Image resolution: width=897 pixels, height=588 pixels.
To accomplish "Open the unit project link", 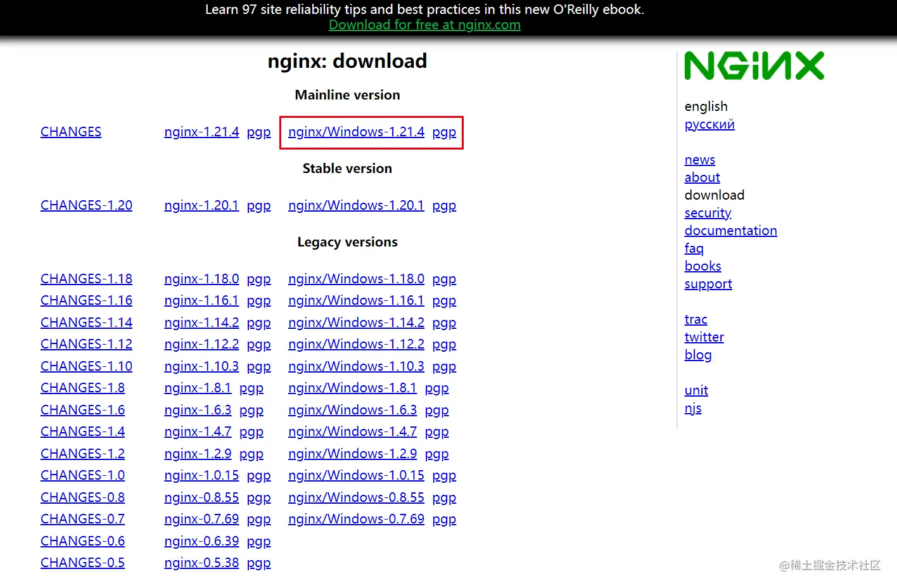I will [x=696, y=390].
